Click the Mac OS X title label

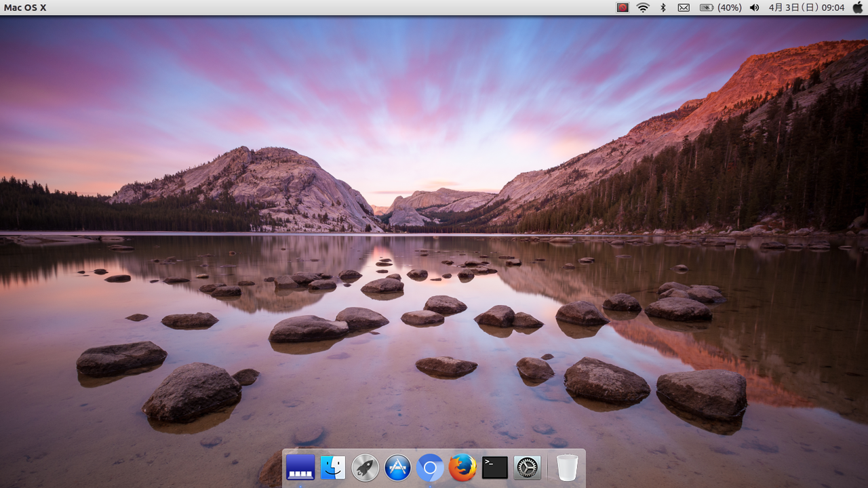coord(25,7)
